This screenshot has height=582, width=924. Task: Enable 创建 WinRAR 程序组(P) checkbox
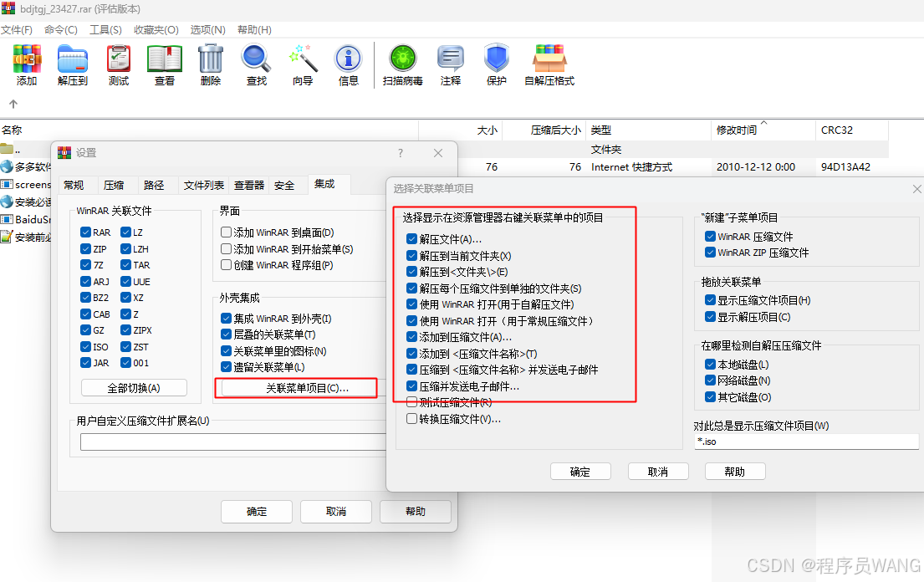(x=226, y=265)
